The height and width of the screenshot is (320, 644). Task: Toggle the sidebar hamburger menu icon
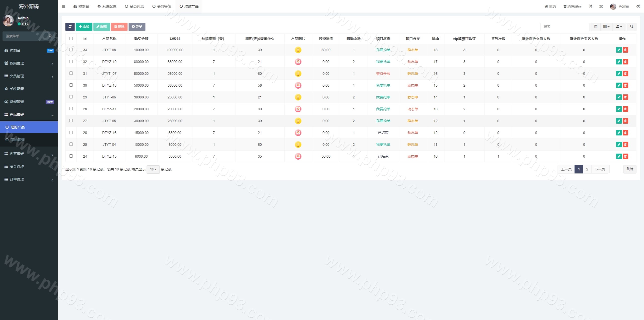[63, 6]
